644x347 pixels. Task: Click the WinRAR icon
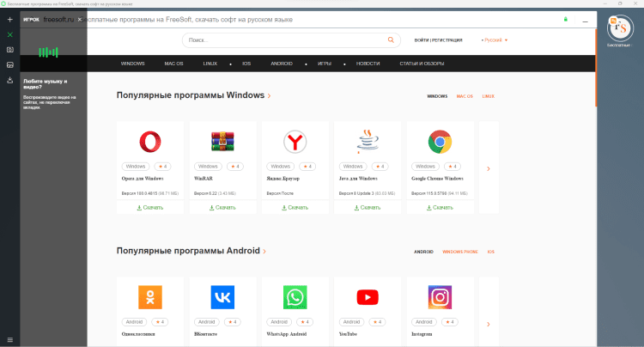pos(222,142)
